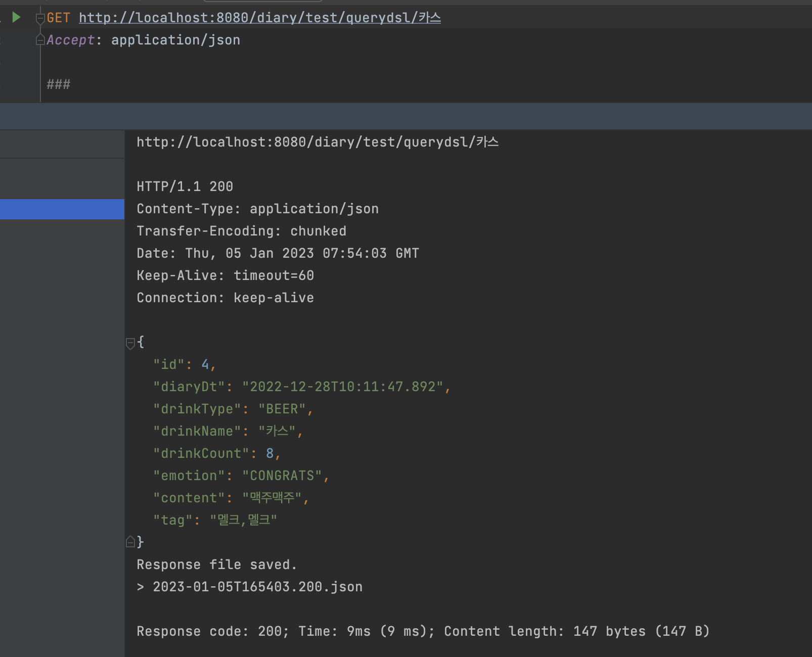
Task: Open the localhost querydsl request URL link
Action: click(x=260, y=18)
